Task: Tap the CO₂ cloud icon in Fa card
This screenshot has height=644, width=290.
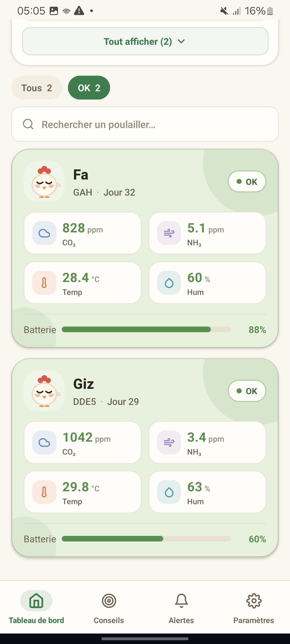Action: tap(44, 233)
